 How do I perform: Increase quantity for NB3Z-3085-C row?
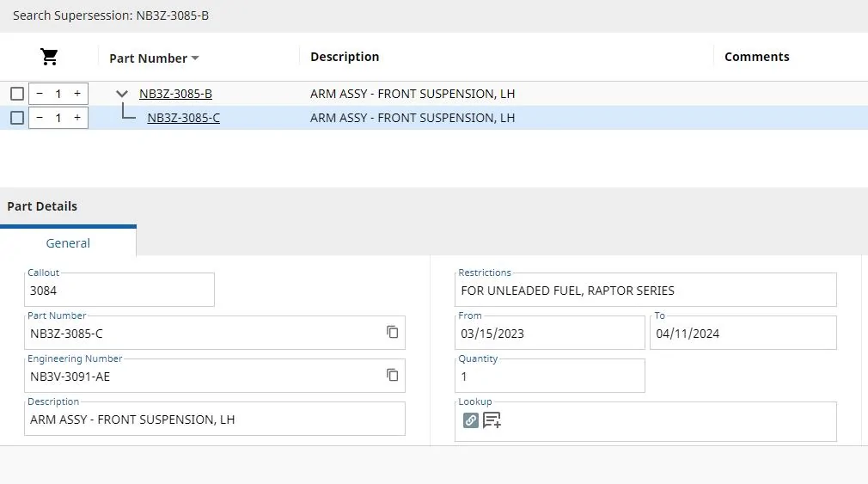click(x=77, y=118)
